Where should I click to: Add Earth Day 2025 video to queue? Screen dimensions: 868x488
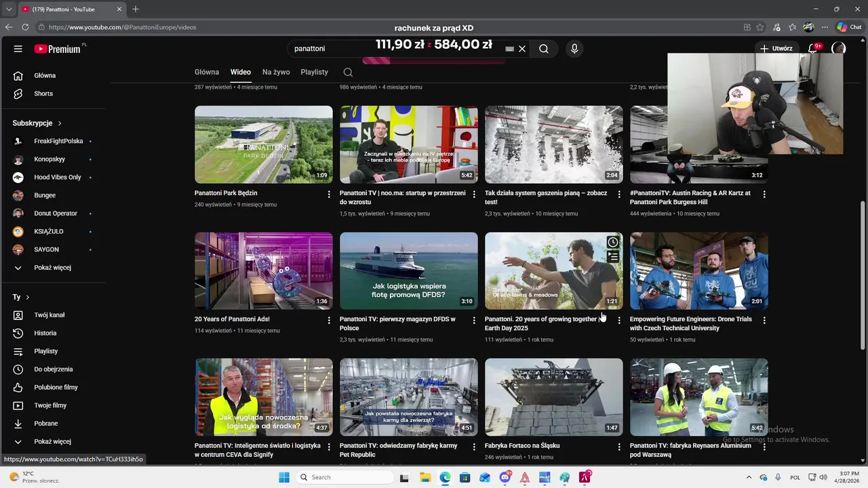(x=612, y=257)
